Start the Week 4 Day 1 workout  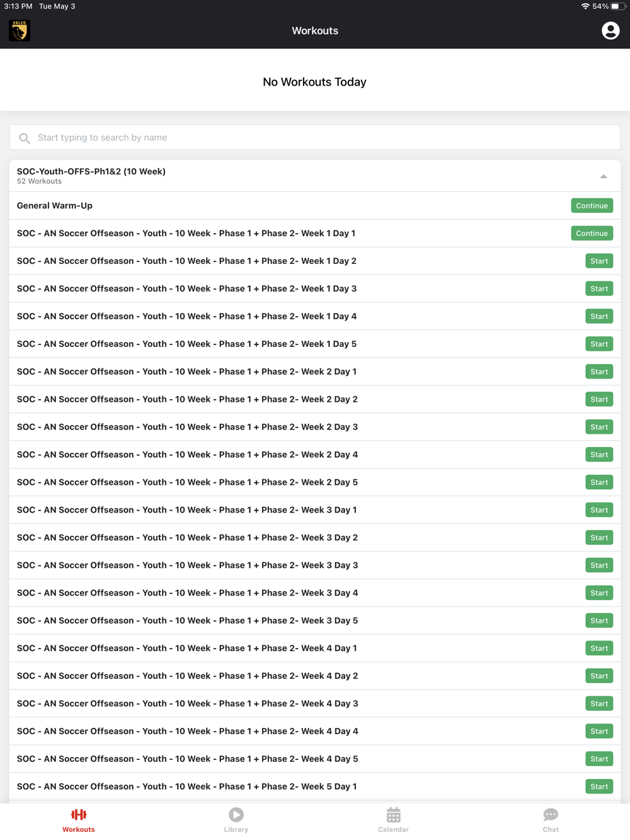click(x=599, y=649)
